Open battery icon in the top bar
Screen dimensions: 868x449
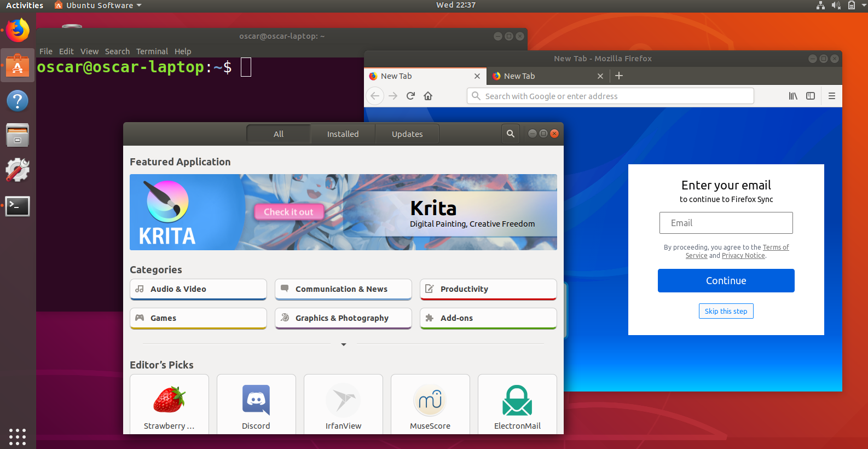tap(852, 5)
